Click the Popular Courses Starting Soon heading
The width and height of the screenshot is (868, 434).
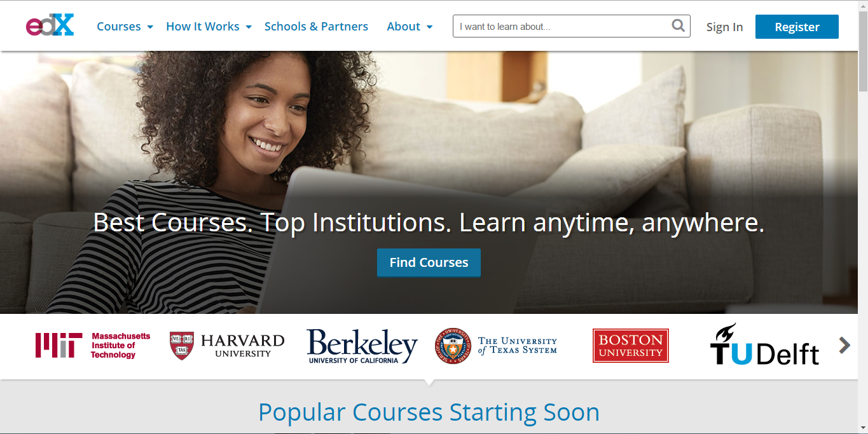[429, 412]
